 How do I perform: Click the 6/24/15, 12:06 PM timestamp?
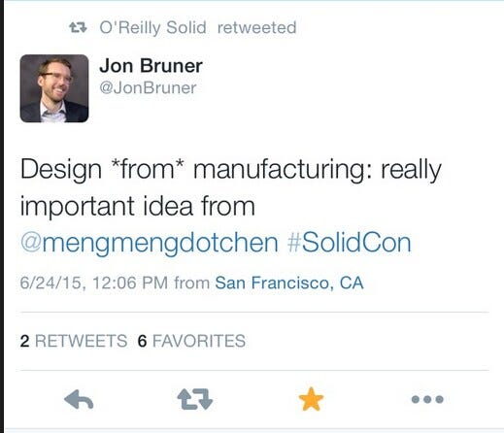click(94, 283)
